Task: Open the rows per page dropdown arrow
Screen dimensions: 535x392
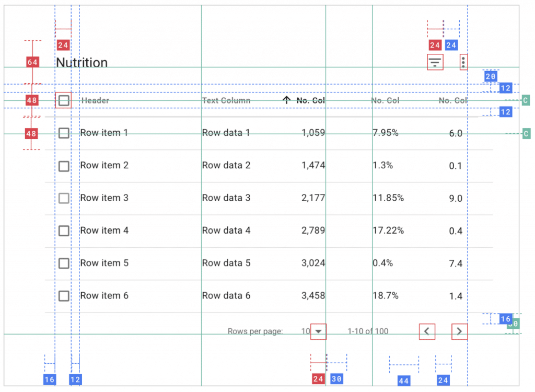Action: coord(318,331)
